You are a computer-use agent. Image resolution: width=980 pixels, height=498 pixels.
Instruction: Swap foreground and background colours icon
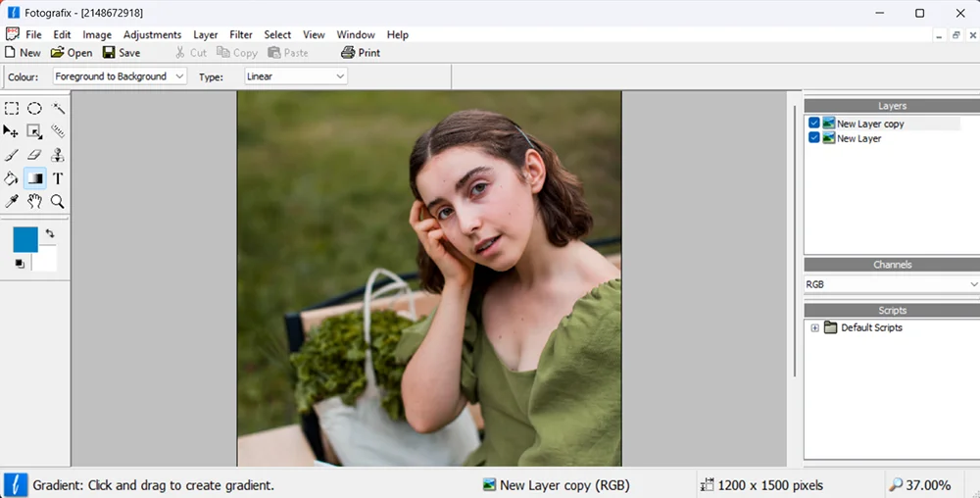coord(50,234)
